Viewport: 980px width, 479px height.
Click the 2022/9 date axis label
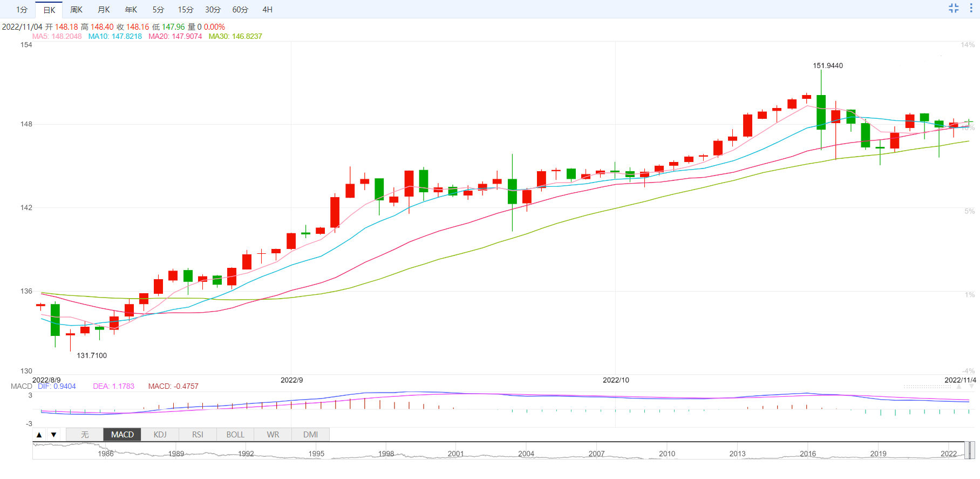[291, 380]
